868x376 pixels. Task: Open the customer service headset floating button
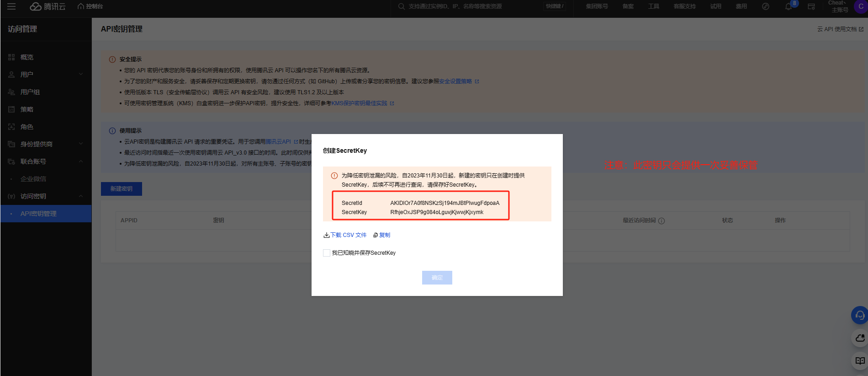coord(860,315)
